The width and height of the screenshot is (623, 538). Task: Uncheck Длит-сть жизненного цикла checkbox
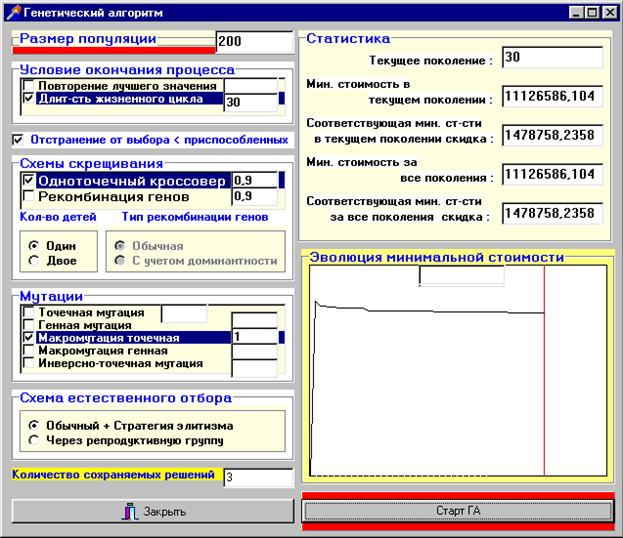pos(28,100)
